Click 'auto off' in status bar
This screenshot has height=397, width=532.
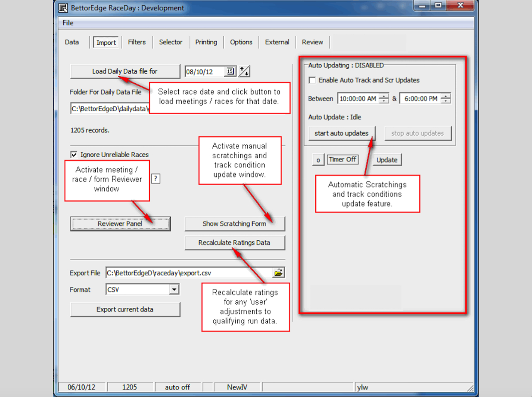click(177, 387)
